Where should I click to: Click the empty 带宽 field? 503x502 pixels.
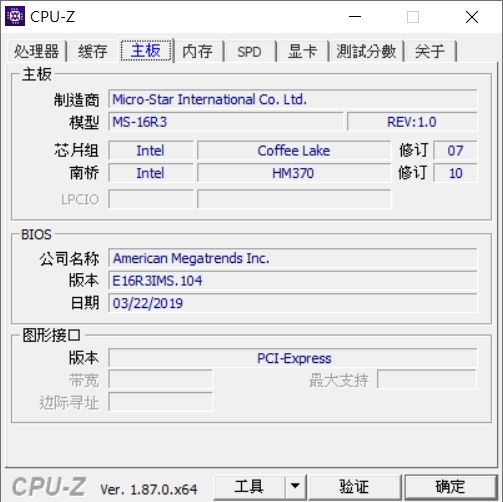point(160,379)
